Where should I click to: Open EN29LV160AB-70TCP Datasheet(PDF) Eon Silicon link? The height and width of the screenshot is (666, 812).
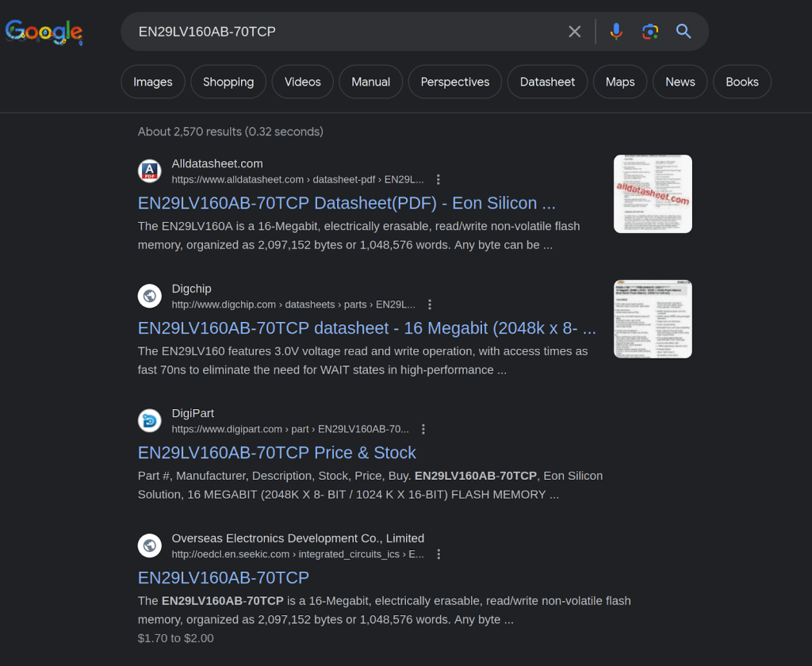coord(347,203)
